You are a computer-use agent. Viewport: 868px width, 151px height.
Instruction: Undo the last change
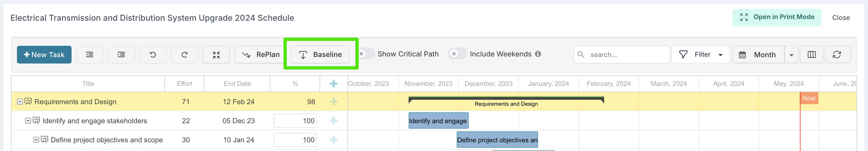point(153,55)
